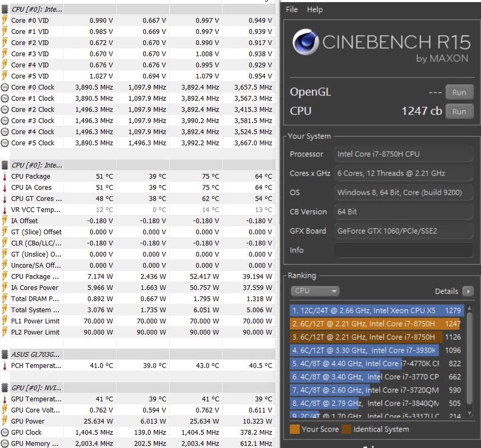Click the IA Cores Power icon
Image resolution: width=481 pixels, height=448 pixels.
coord(5,287)
